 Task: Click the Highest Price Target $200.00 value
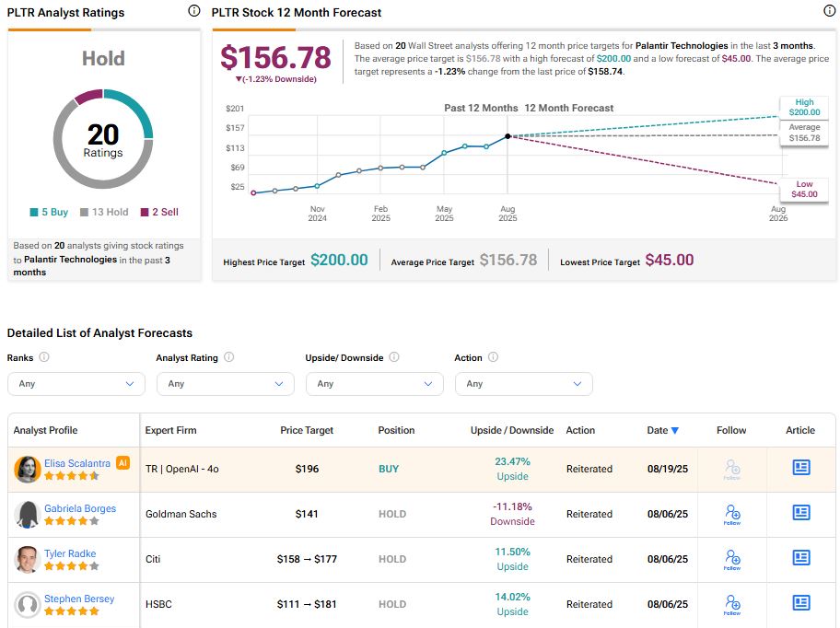339,261
